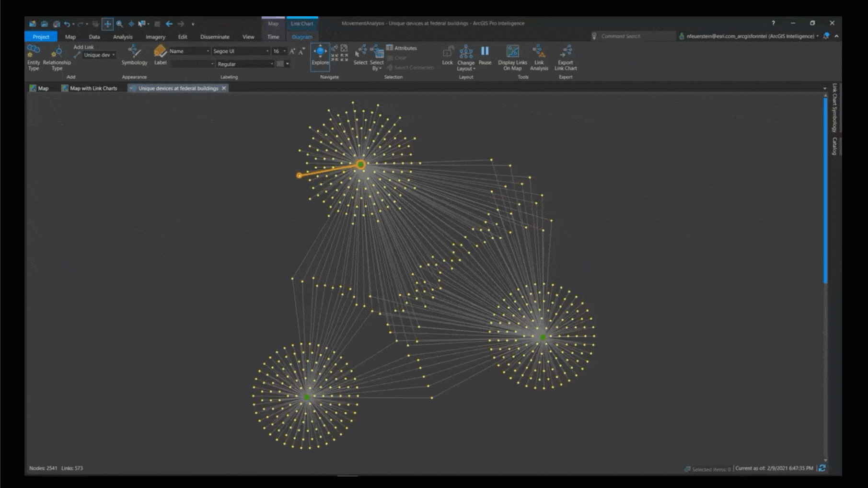Viewport: 868px width, 488px height.
Task: Click the Label button in Labeling group
Action: [x=160, y=57]
